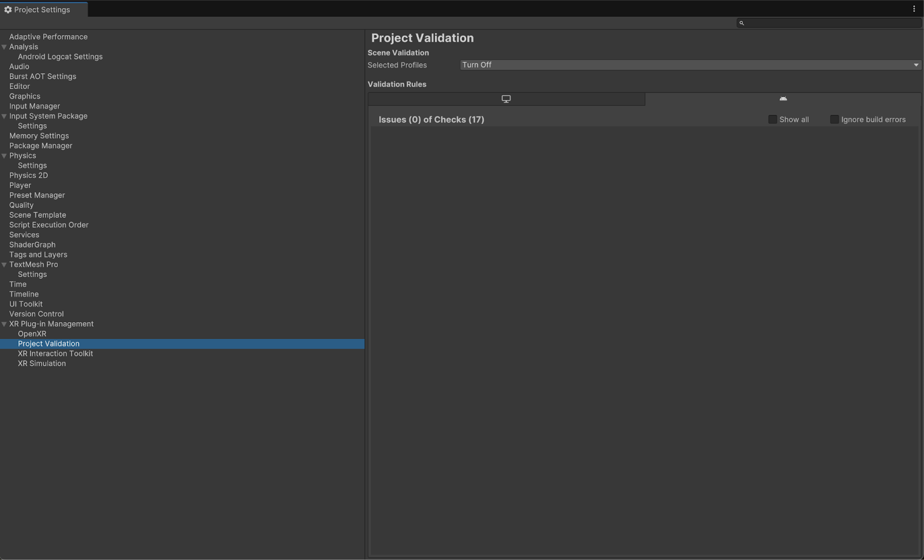Open the three-dot window options menu
924x560 pixels.
914,9
